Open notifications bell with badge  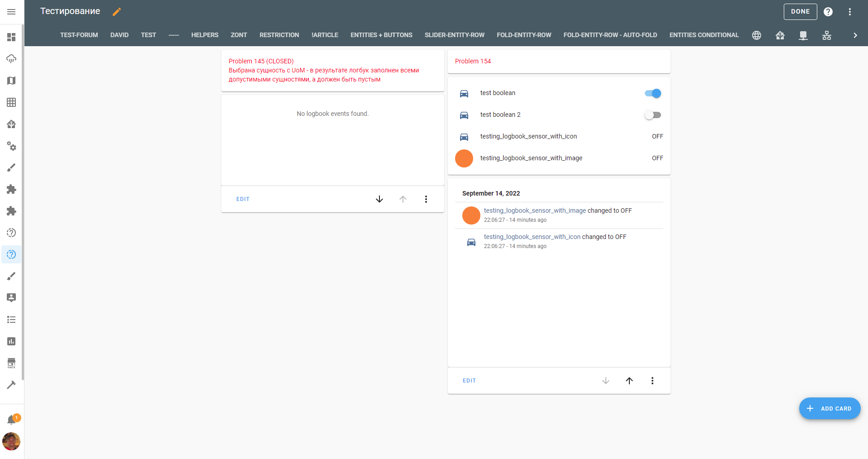click(12, 420)
